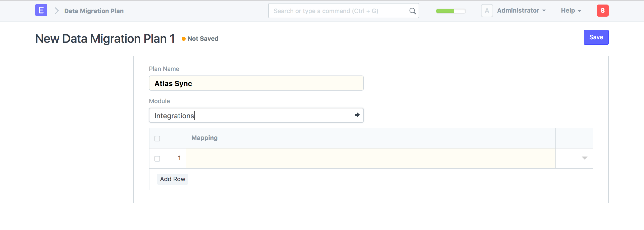Tick the checkbox for row 1
The height and width of the screenshot is (230, 644).
(x=157, y=159)
